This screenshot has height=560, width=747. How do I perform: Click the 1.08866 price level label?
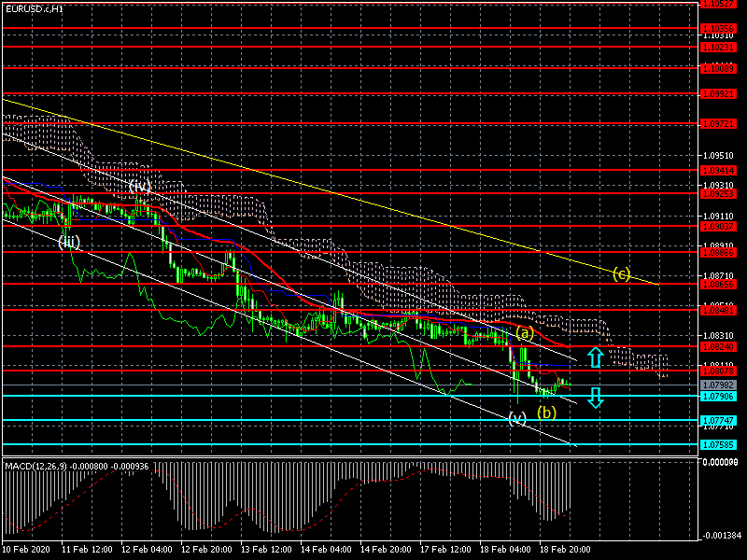click(x=718, y=253)
